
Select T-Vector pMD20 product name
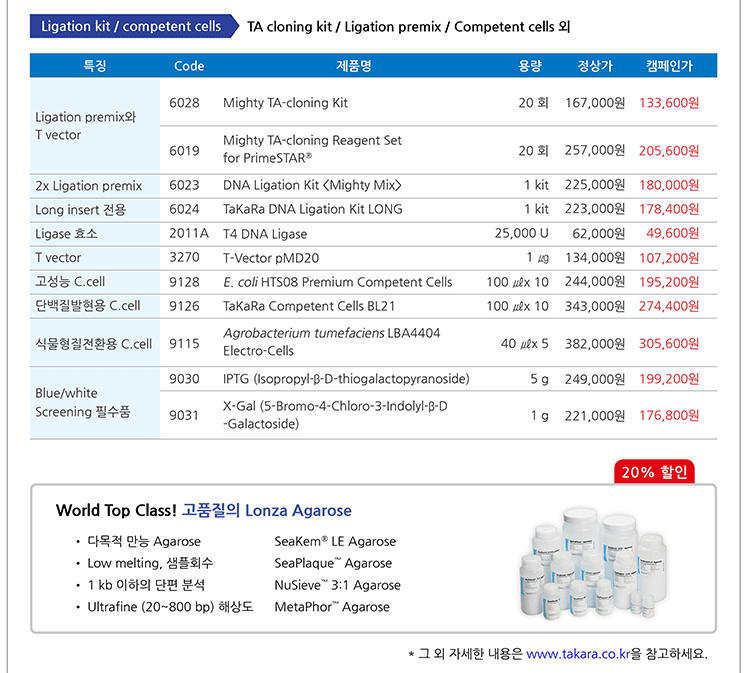tap(271, 258)
